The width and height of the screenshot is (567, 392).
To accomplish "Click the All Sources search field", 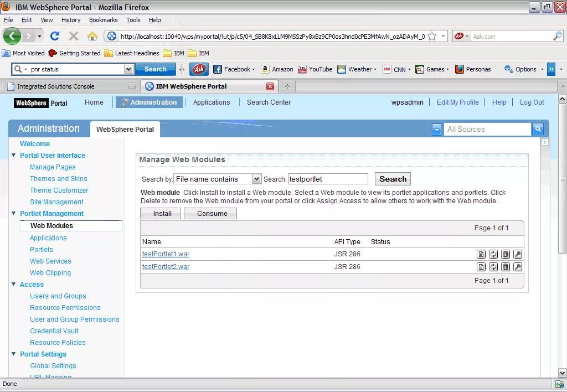I will pyautogui.click(x=487, y=129).
